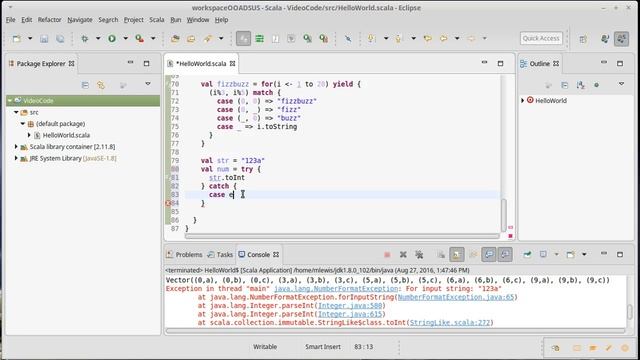The height and width of the screenshot is (360, 640).
Task: Open the Run dropdown arrow
Action: click(125, 39)
